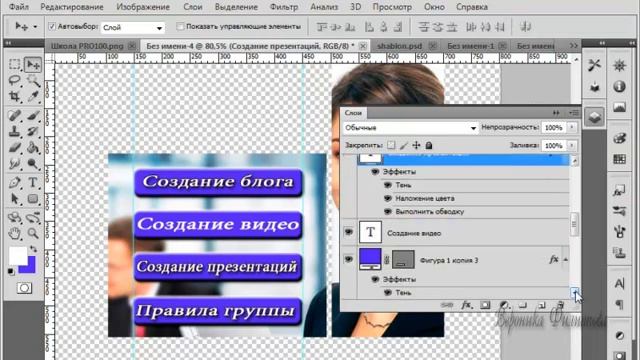
Task: Select the Move tool in toolbox
Action: point(33,64)
